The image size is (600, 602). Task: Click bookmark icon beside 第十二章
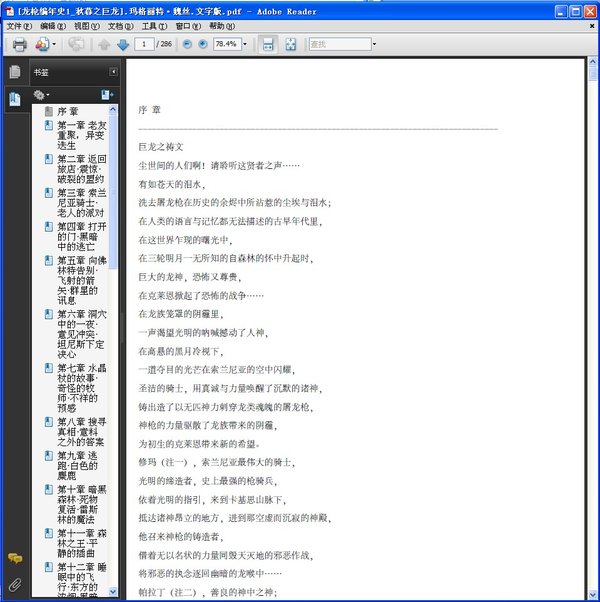pos(49,567)
